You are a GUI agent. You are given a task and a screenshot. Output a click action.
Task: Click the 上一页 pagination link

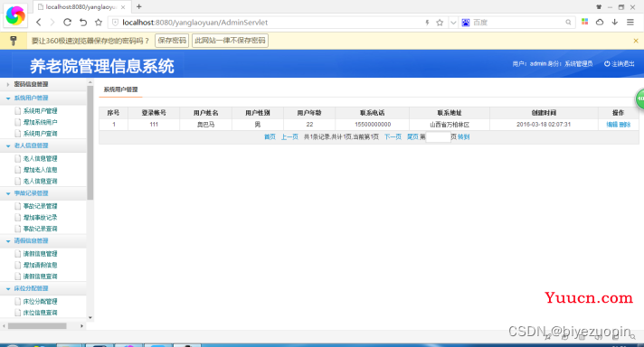pos(289,137)
